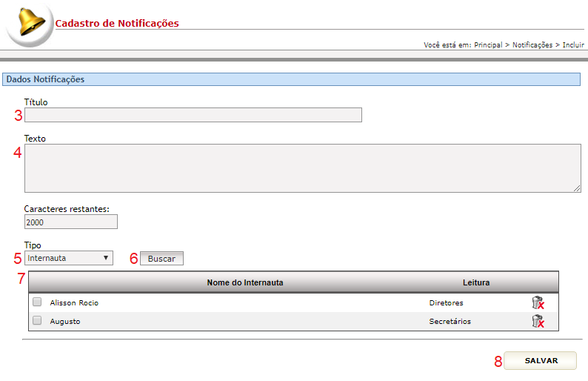Click the Diretores cell
This screenshot has height=381, width=588.
[x=446, y=303]
